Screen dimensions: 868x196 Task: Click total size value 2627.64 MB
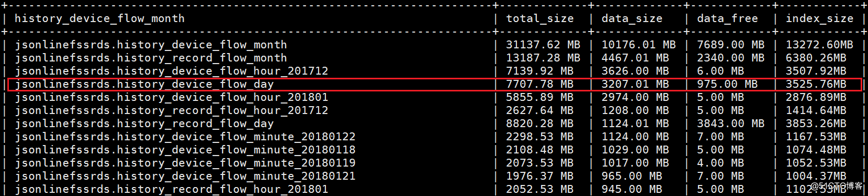540,110
